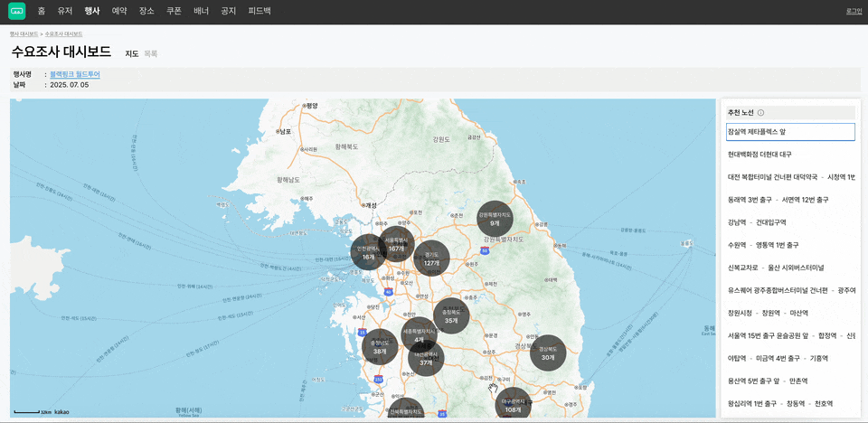This screenshot has height=423, width=868.
Task: Click the 로그인 link
Action: pos(854,11)
